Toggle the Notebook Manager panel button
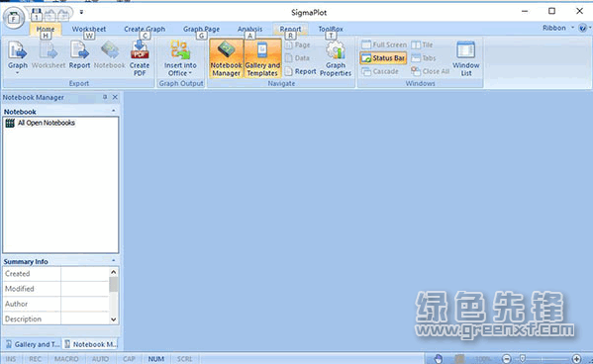Screen dimensions: 593x364 pos(226,58)
